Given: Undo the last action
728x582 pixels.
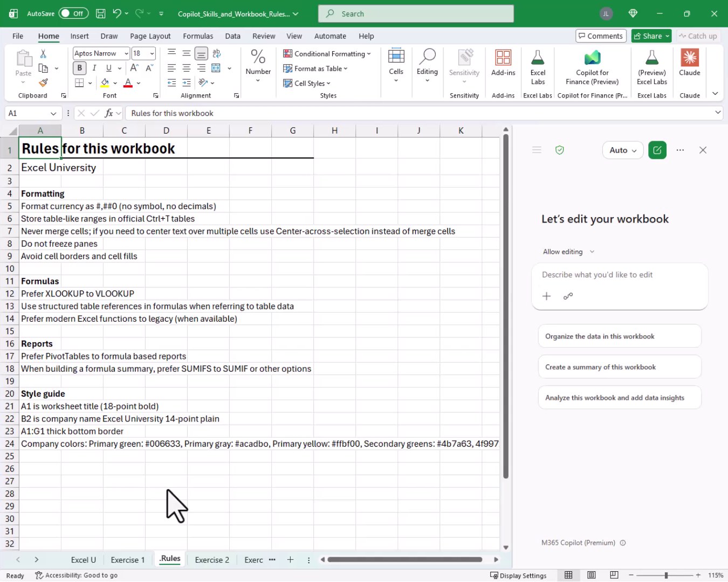Looking at the screenshot, I should [117, 13].
